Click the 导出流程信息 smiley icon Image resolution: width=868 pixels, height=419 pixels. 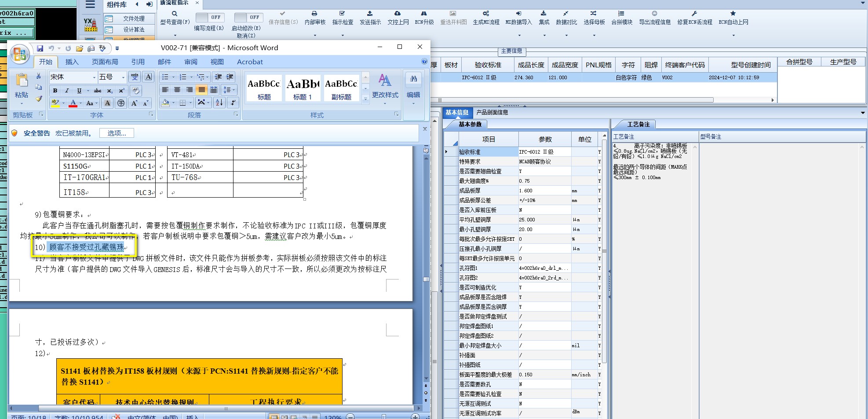pyautogui.click(x=654, y=14)
